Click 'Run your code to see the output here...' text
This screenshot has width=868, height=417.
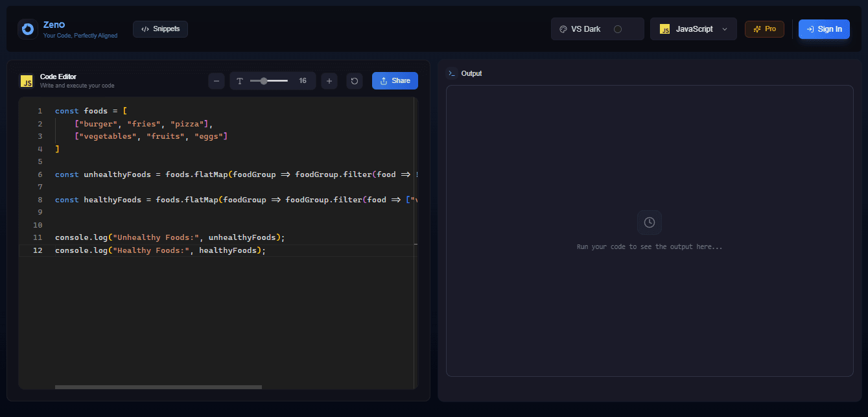650,247
